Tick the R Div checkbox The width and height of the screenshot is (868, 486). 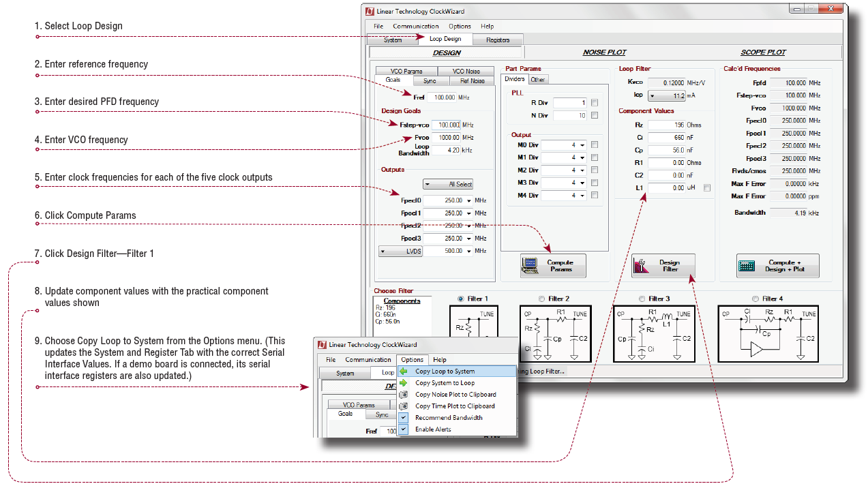pyautogui.click(x=595, y=103)
